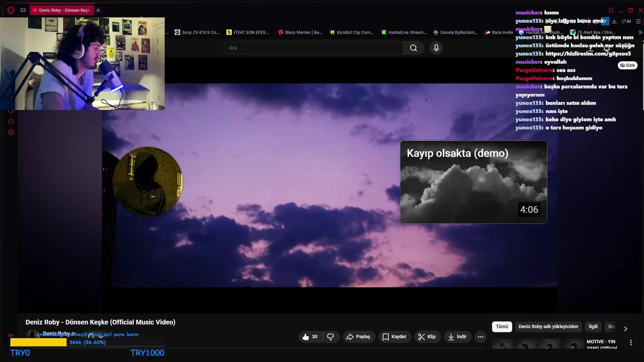Open the browser tab search magnifier
The height and width of the screenshot is (362, 644).
pyautogui.click(x=611, y=10)
